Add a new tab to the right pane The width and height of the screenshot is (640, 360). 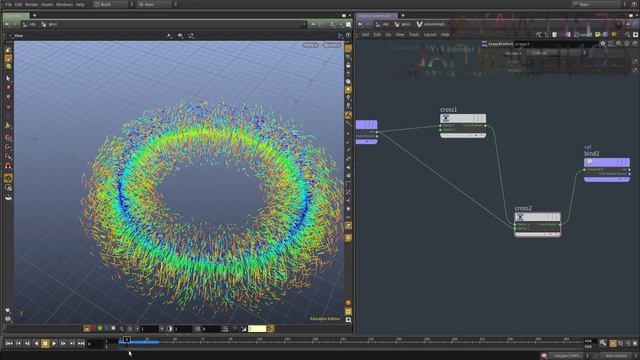(x=402, y=16)
